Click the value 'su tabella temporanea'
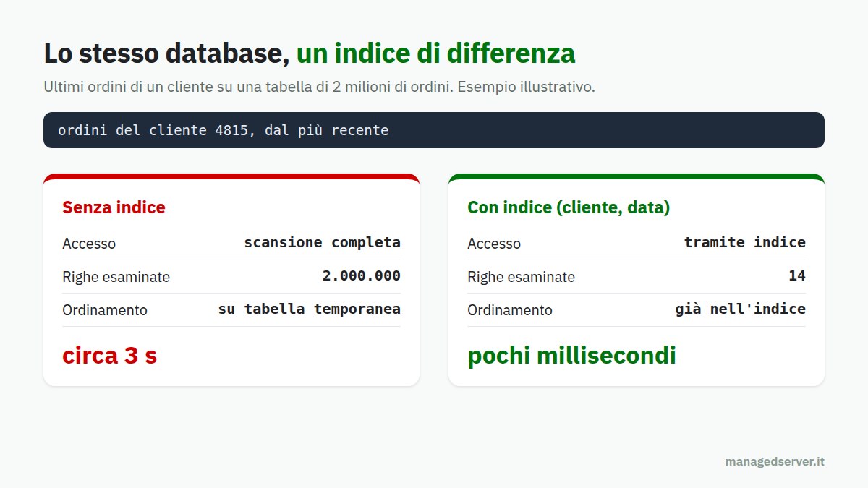This screenshot has width=868, height=488. [x=309, y=309]
